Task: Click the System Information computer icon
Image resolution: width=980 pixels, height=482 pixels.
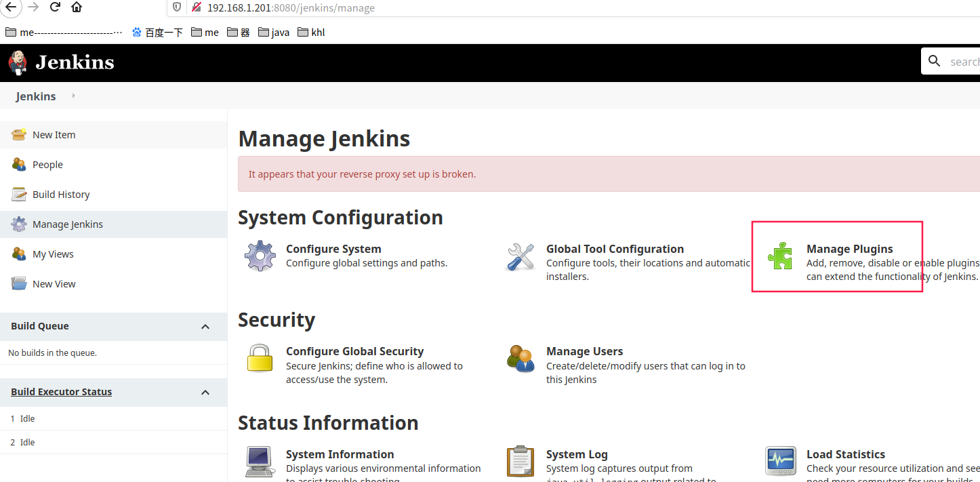Action: (260, 462)
